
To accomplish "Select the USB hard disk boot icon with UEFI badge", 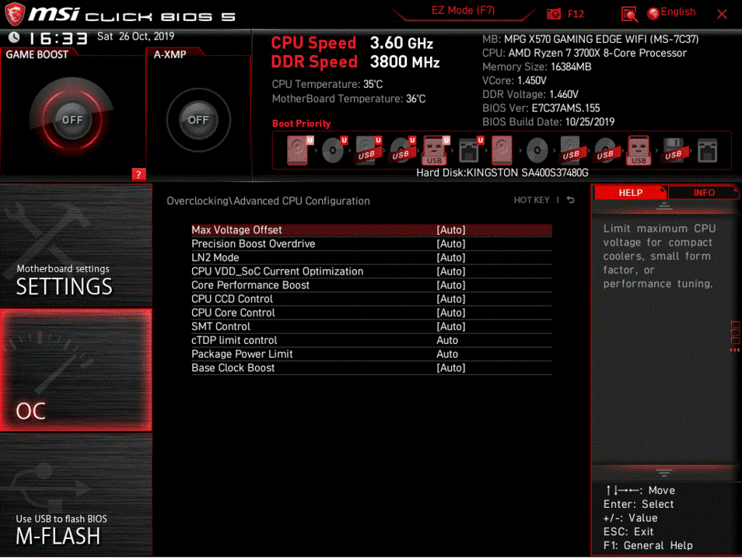I will pyautogui.click(x=368, y=150).
